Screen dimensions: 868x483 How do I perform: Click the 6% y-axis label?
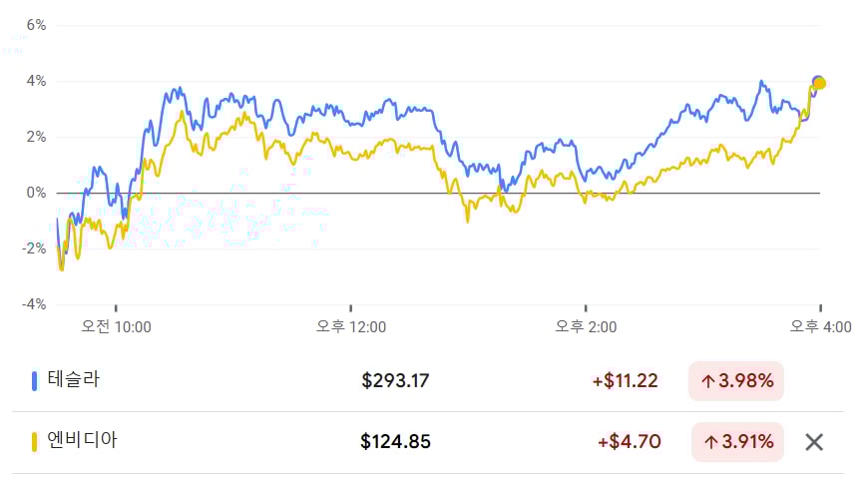coord(36,25)
